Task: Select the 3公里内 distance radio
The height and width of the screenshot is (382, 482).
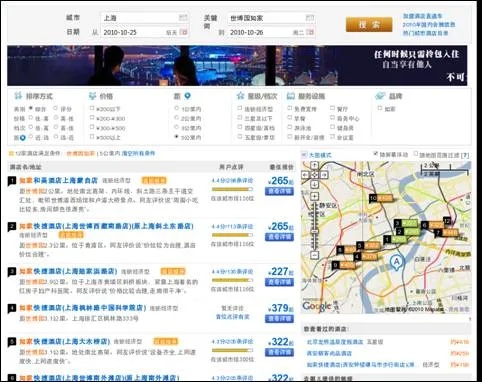Action: [177, 127]
